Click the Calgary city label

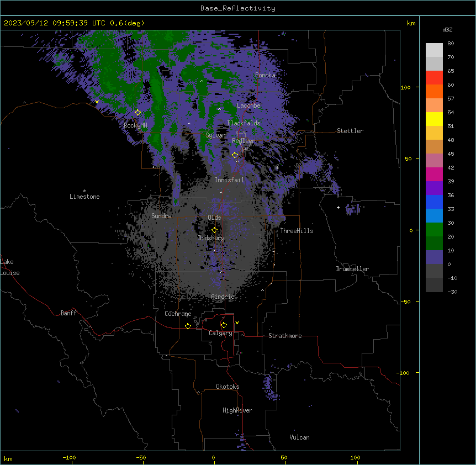click(220, 333)
